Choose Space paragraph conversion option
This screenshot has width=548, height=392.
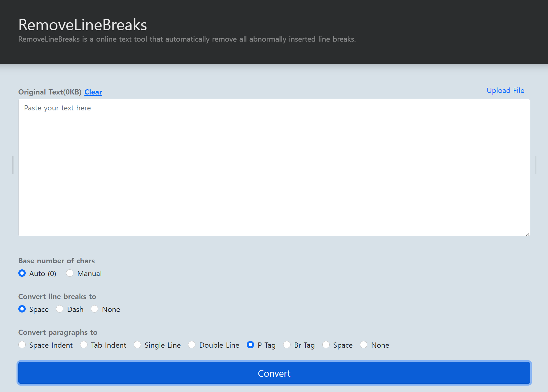[x=326, y=345]
